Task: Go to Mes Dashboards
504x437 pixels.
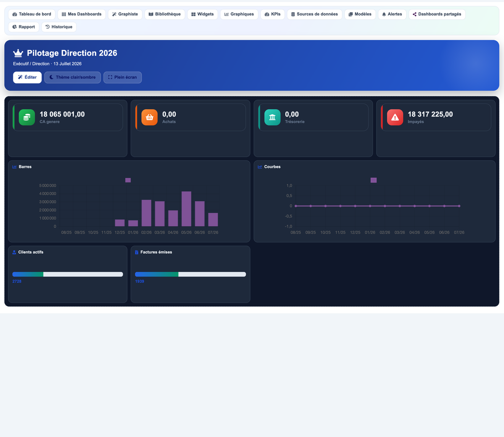Action: 81,14
